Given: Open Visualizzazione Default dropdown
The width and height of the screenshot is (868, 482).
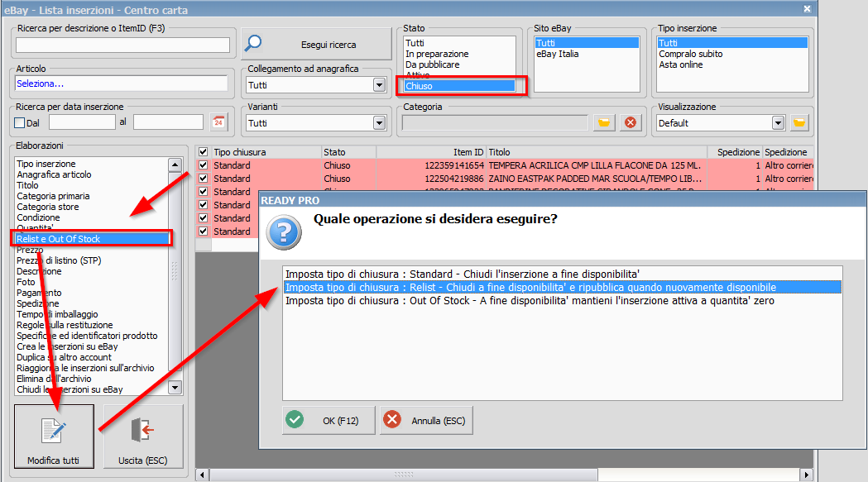Looking at the screenshot, I should point(779,123).
